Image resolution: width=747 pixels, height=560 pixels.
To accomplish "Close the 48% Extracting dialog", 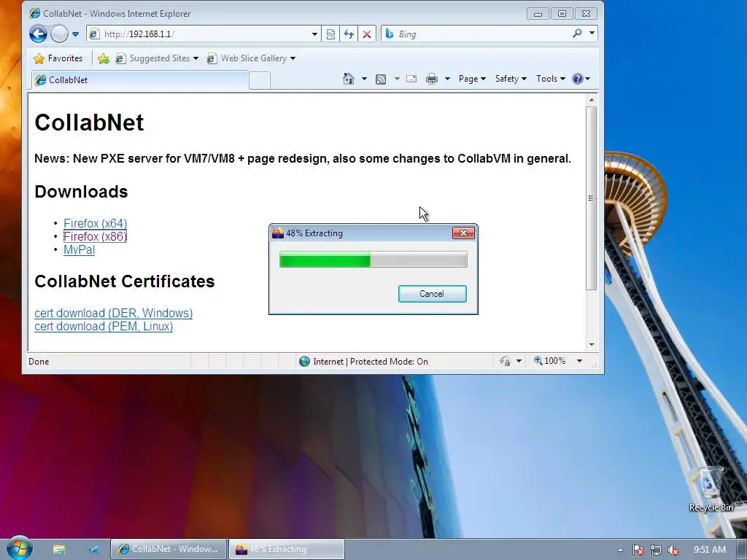I will [463, 233].
